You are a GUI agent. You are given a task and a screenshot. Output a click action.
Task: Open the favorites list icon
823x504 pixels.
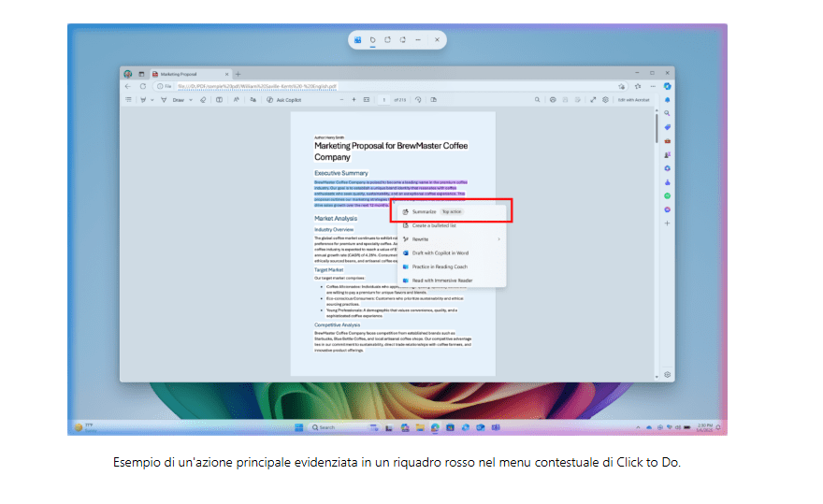pyautogui.click(x=638, y=86)
